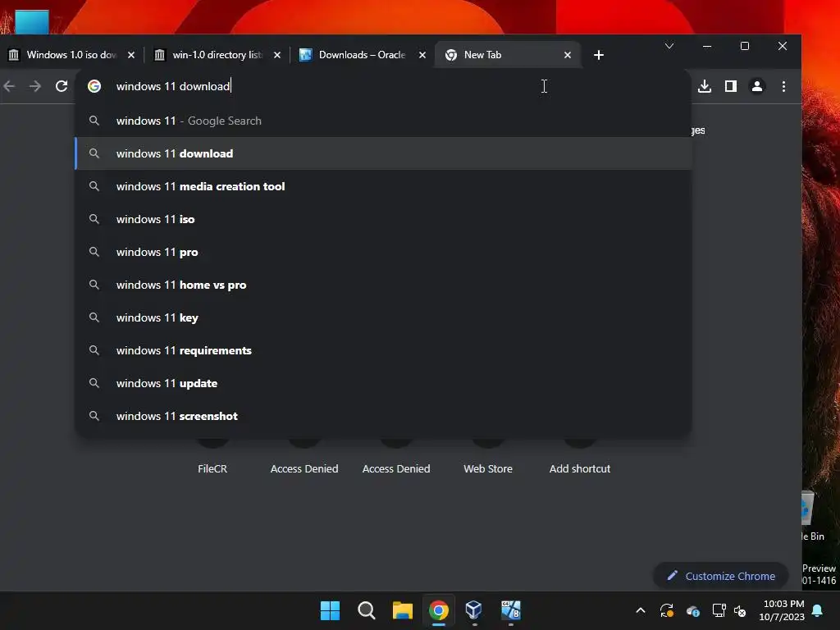Open a new tab with plus button
Viewport: 840px width, 630px height.
599,55
